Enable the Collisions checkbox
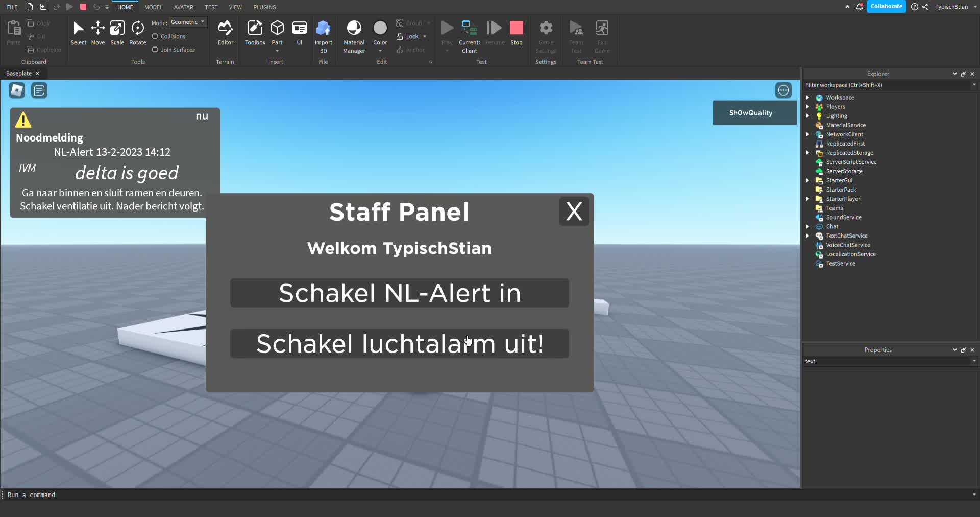980x517 pixels. tap(155, 36)
